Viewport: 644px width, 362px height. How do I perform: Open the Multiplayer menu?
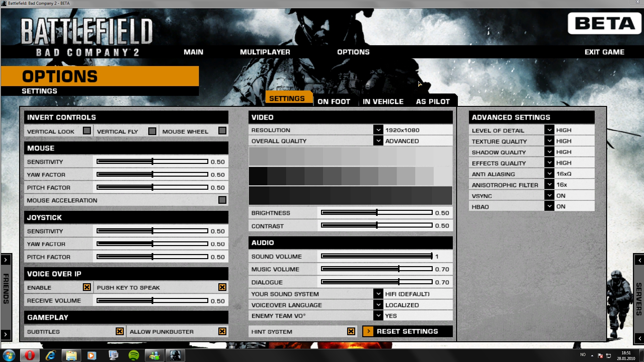265,52
